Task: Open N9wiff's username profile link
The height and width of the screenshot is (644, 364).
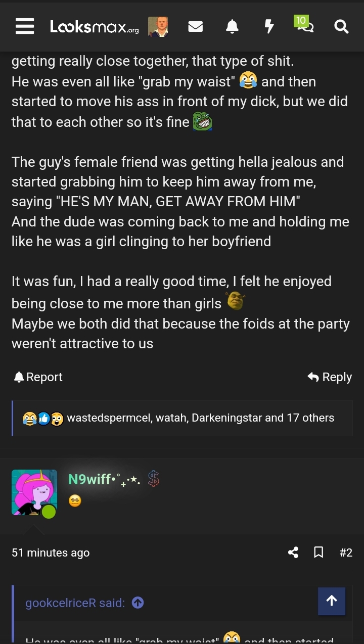Action: coord(89,479)
